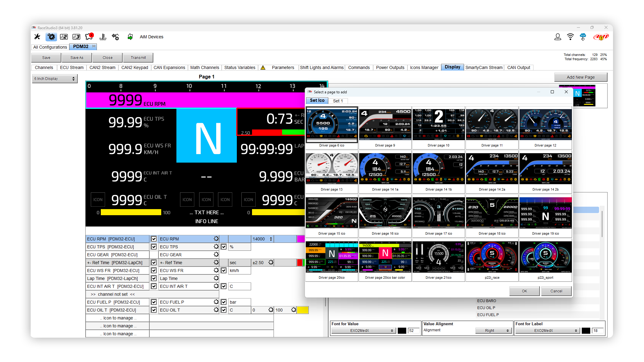Switch to the ECU Stream tab
Viewport: 644px width, 362px height.
pyautogui.click(x=72, y=67)
